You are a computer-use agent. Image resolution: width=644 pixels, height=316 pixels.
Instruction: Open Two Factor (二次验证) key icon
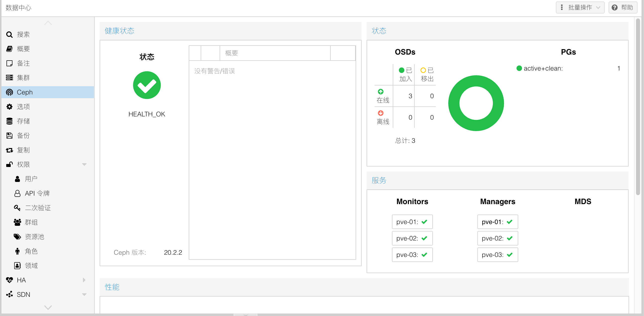[17, 208]
